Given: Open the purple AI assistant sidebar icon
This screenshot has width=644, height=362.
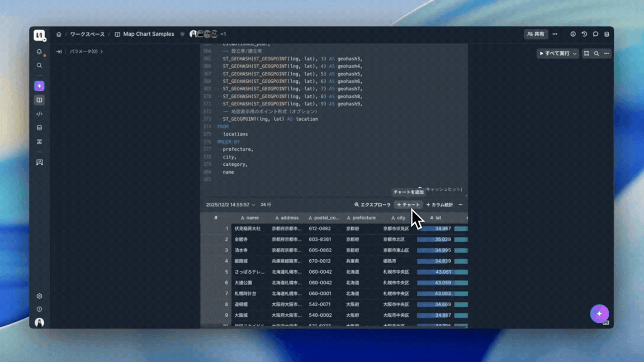Looking at the screenshot, I should point(39,85).
